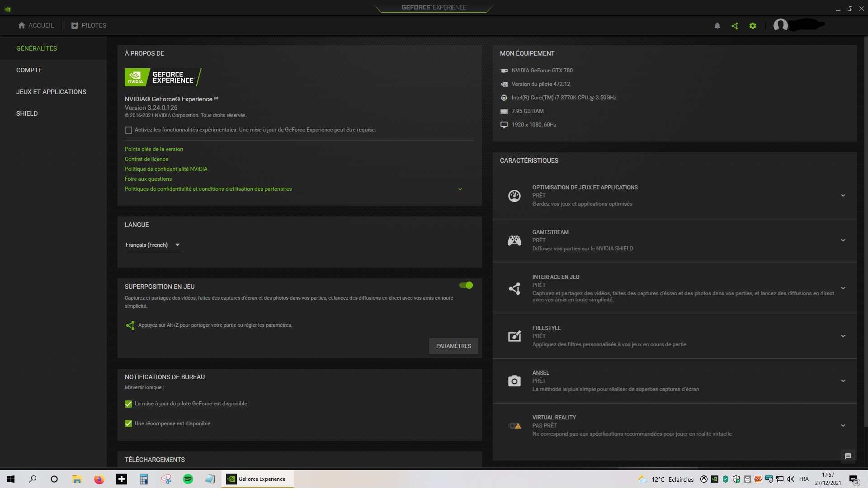Click the Interface en jeu share icon
868x489 pixels.
[x=514, y=288]
